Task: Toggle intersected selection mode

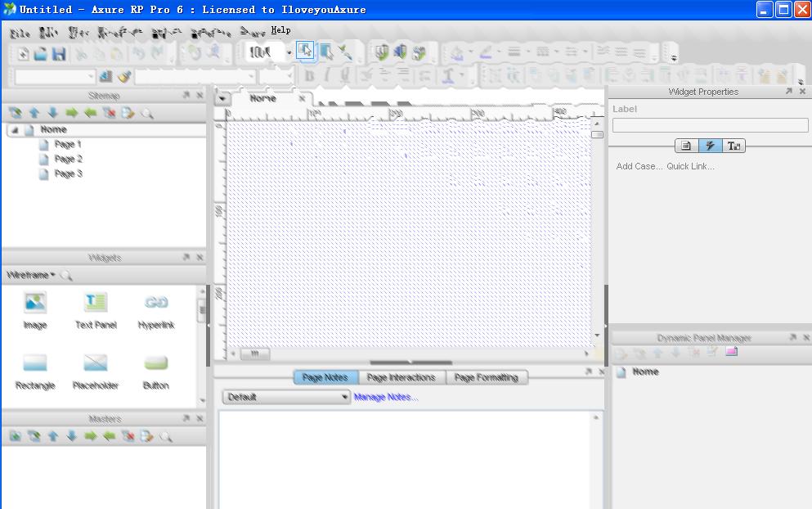Action: pyautogui.click(x=305, y=51)
